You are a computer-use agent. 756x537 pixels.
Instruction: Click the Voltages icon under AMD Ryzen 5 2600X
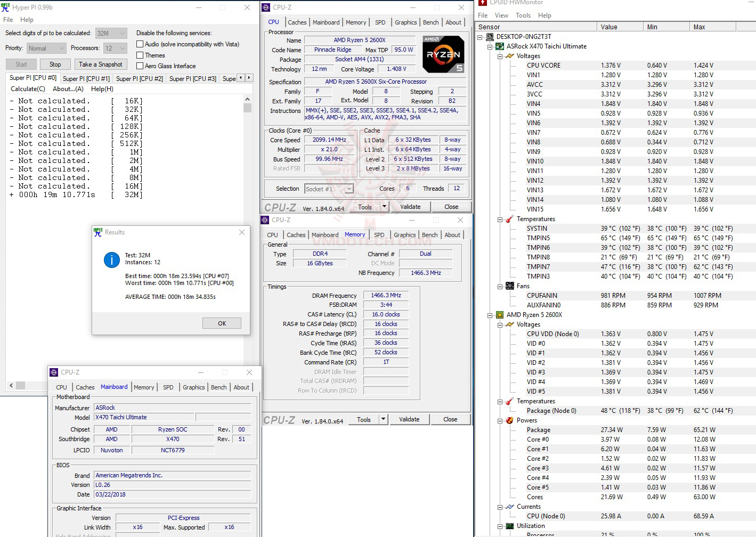click(510, 324)
